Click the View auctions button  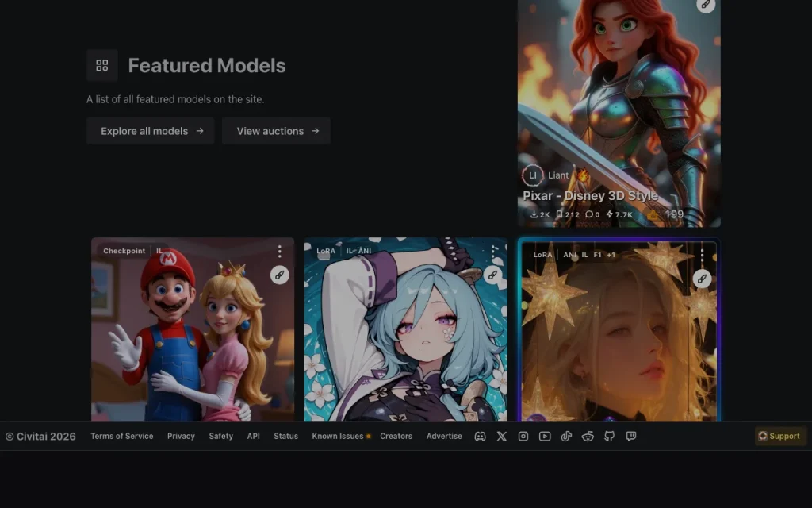tap(276, 131)
